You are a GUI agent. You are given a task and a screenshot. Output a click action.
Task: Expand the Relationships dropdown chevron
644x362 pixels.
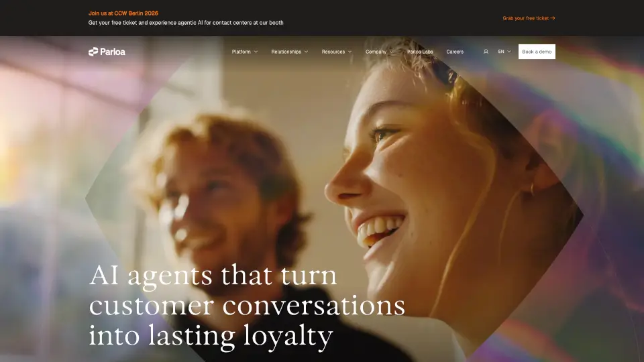pos(306,52)
